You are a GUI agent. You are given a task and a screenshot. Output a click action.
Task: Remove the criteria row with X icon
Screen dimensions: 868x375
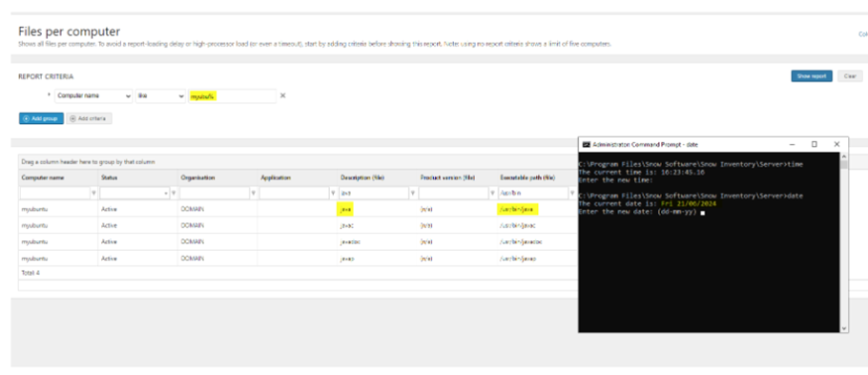click(x=283, y=95)
